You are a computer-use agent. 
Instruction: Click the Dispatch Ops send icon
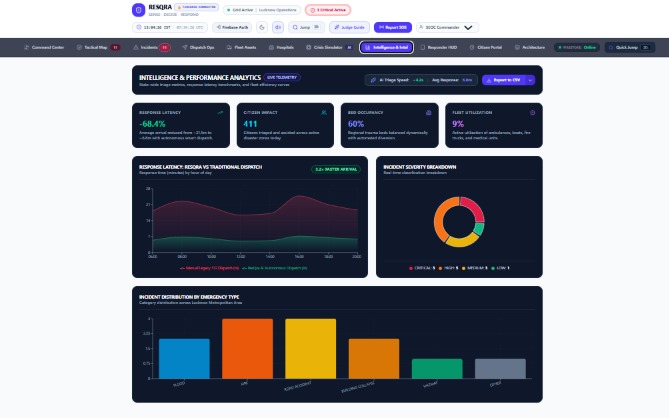click(x=184, y=47)
